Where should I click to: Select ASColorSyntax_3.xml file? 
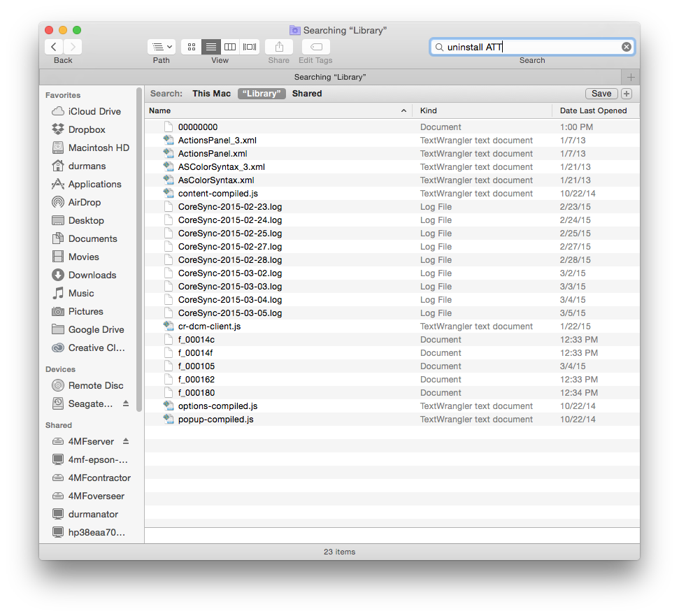(x=392, y=166)
